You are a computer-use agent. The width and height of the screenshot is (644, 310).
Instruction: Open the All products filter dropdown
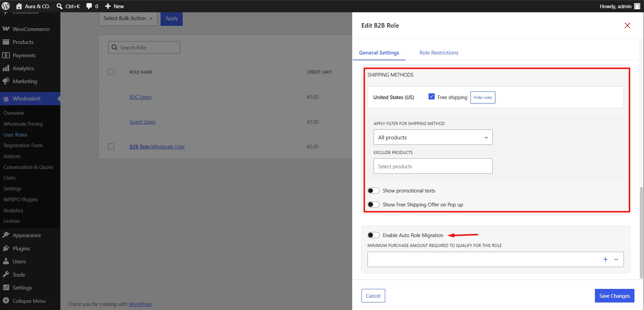click(x=433, y=137)
